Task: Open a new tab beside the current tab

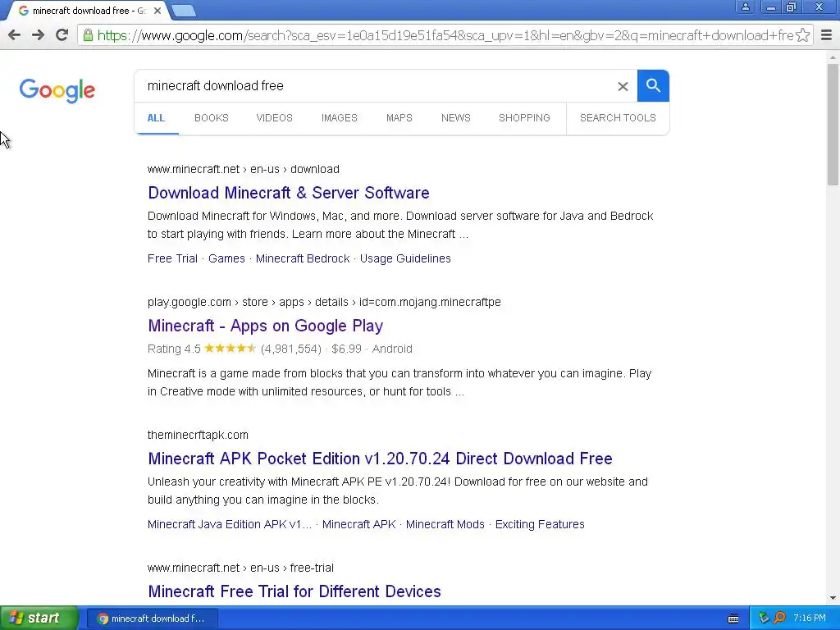Action: [184, 10]
